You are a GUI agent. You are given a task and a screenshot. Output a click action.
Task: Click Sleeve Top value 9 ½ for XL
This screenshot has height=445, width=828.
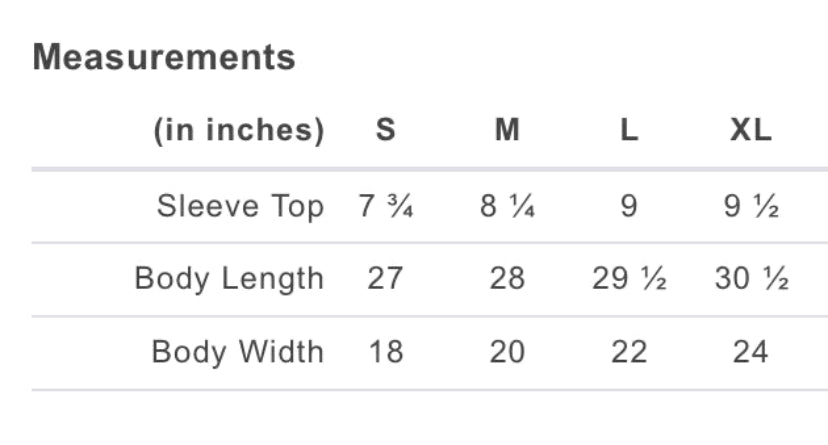pos(751,206)
